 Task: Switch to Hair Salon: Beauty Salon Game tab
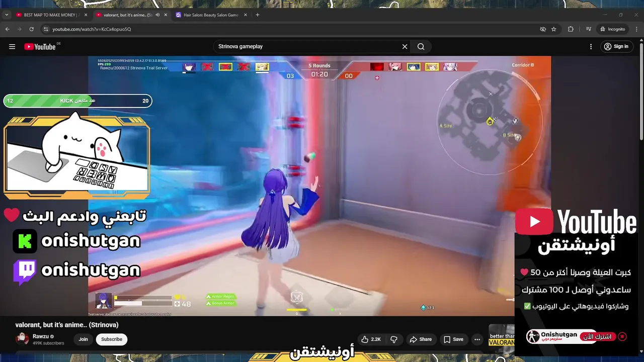click(211, 15)
